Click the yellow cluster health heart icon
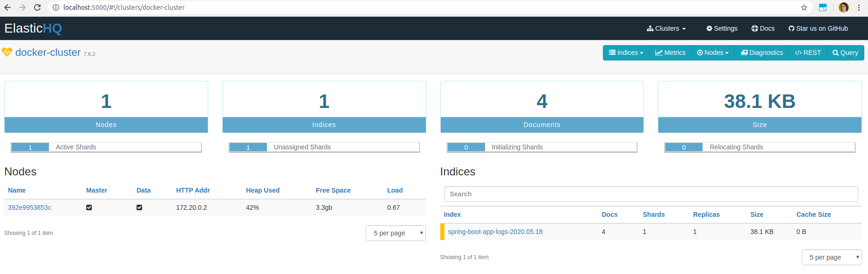The image size is (868, 274). (x=7, y=52)
